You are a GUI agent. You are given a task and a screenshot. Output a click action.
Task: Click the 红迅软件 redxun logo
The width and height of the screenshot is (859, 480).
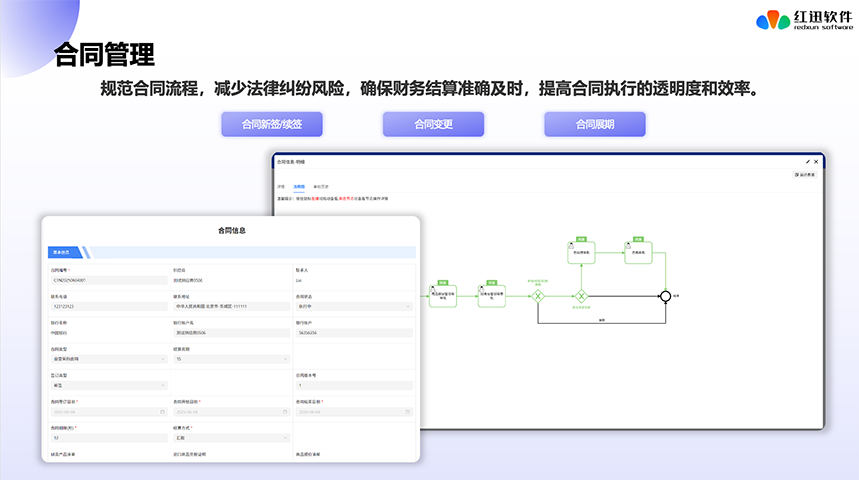[x=804, y=20]
